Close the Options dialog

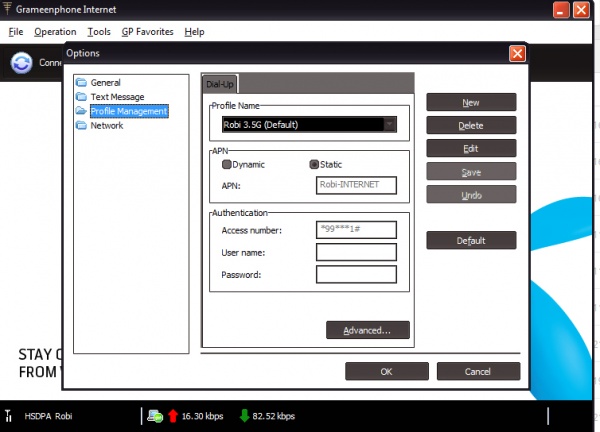click(x=517, y=54)
